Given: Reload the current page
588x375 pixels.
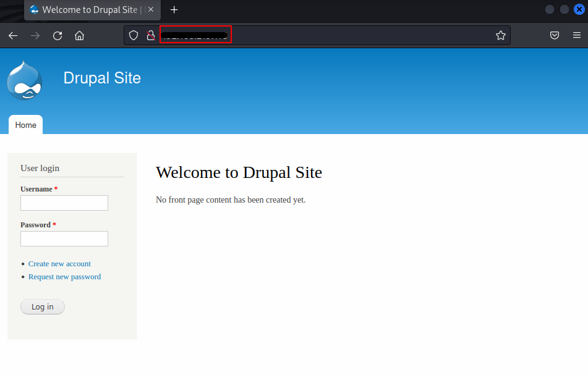Looking at the screenshot, I should [x=58, y=36].
